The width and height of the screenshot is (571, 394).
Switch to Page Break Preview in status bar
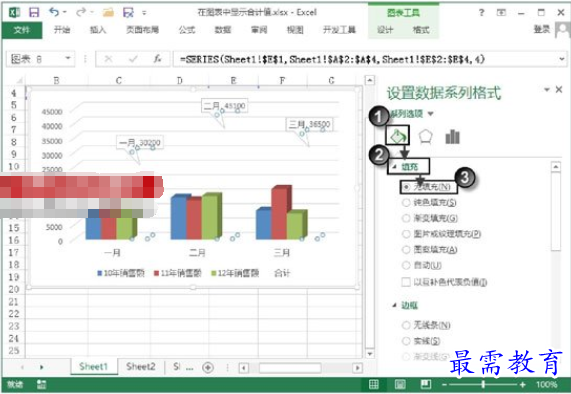426,384
